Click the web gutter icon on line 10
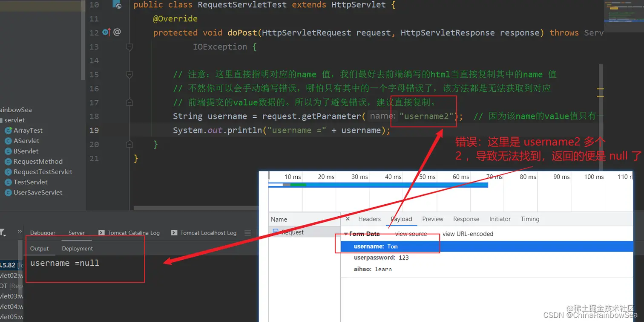Viewport: 644px width, 322px height. (117, 5)
